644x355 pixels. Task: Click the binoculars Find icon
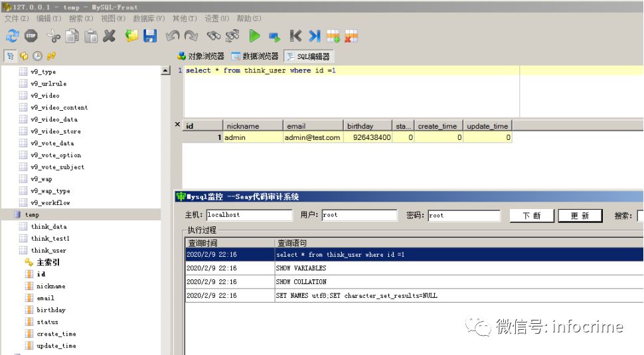214,36
